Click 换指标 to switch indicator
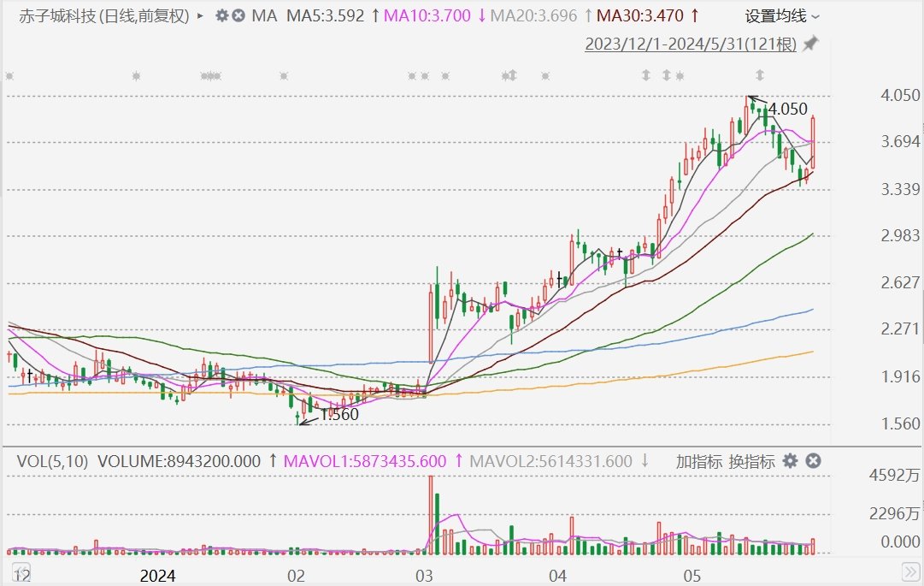 [751, 461]
